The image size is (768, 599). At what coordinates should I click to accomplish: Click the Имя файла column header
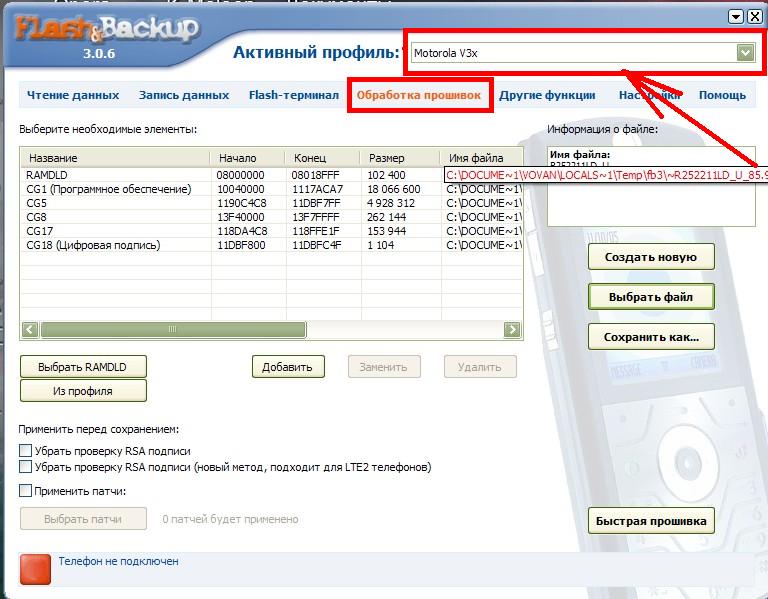(481, 158)
